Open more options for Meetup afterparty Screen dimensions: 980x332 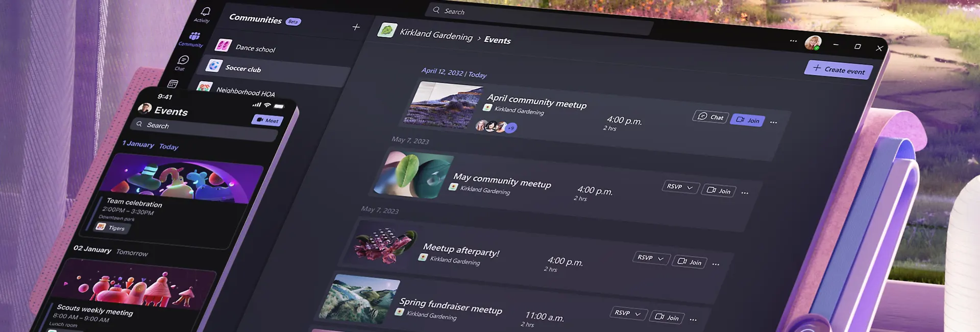716,264
